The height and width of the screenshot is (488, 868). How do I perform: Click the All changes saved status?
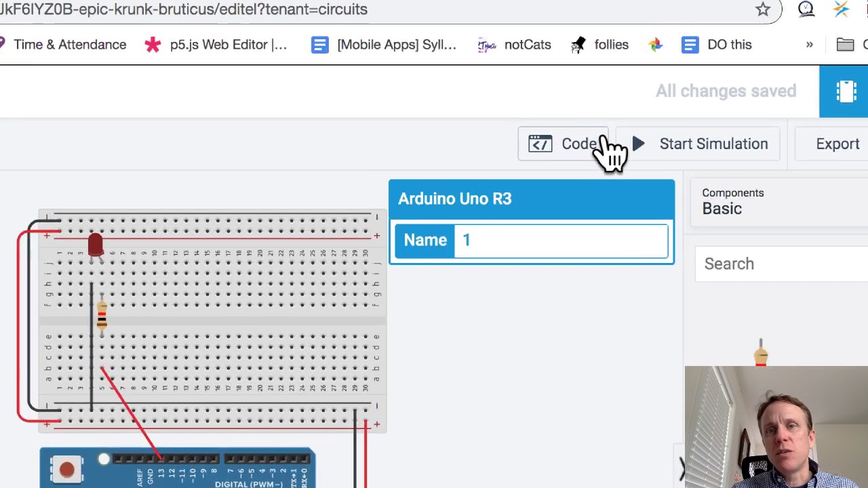[x=726, y=91]
